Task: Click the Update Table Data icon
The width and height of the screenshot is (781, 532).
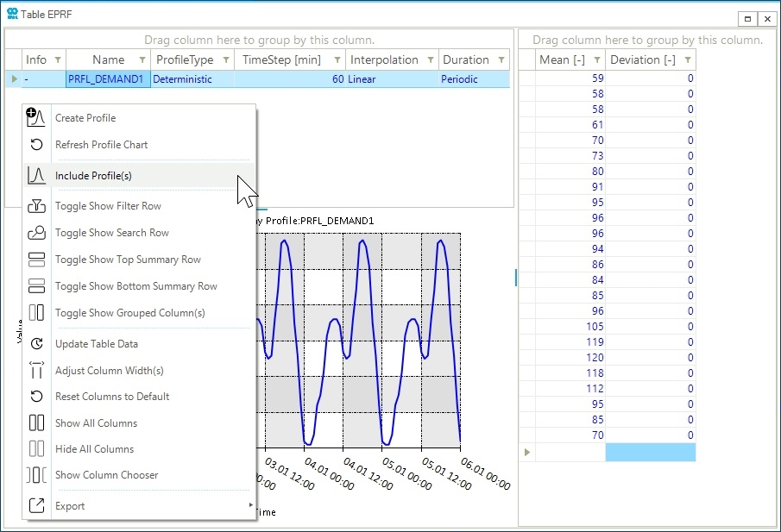Action: (36, 344)
